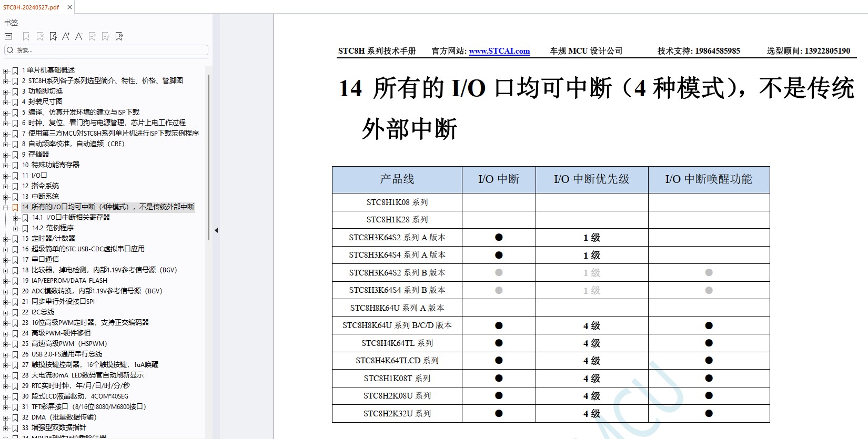Switch to the STC8H-20240527.pdf tab
This screenshot has width=868, height=439.
coord(31,7)
